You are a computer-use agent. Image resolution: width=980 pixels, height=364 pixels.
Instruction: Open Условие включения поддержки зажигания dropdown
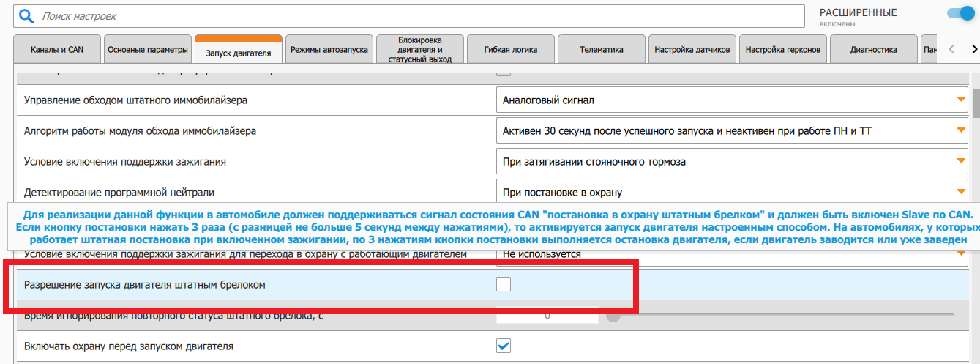tap(732, 162)
